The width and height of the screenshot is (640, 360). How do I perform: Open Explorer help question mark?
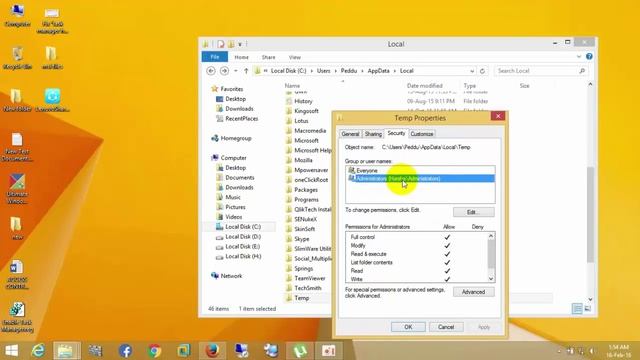[589, 56]
